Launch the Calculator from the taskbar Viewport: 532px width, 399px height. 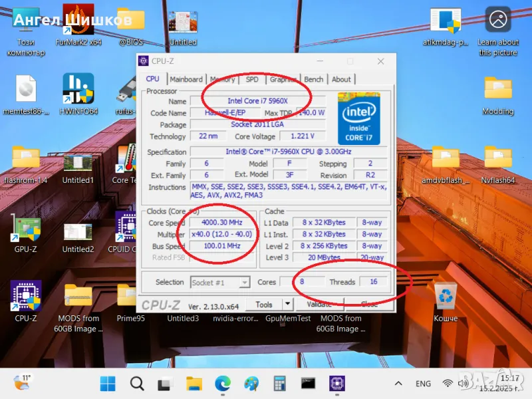tap(280, 384)
